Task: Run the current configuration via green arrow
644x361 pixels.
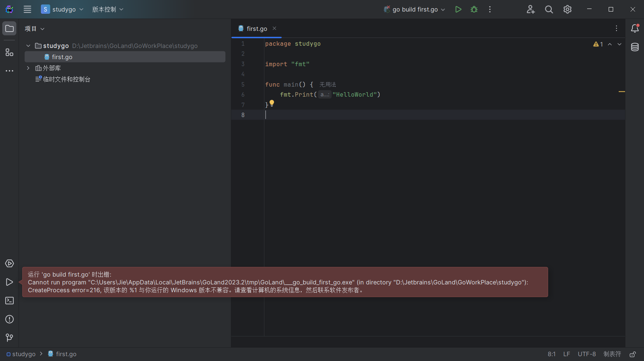Action: pos(458,9)
